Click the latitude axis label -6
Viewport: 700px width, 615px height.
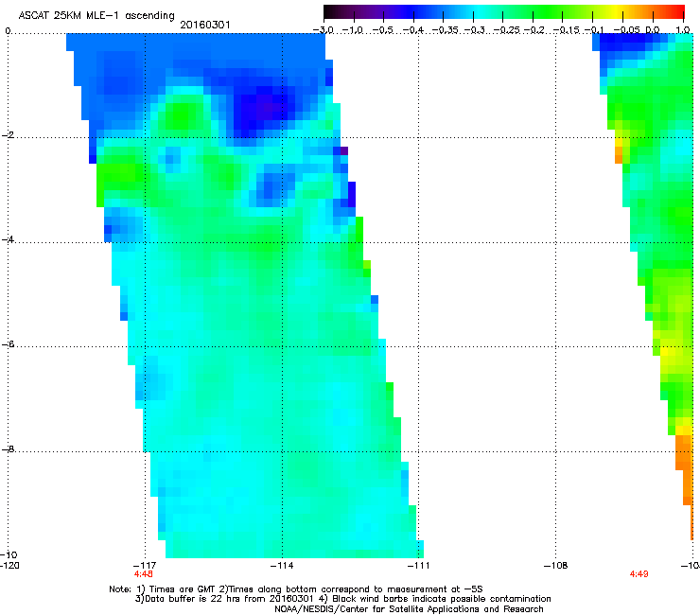pos(8,344)
